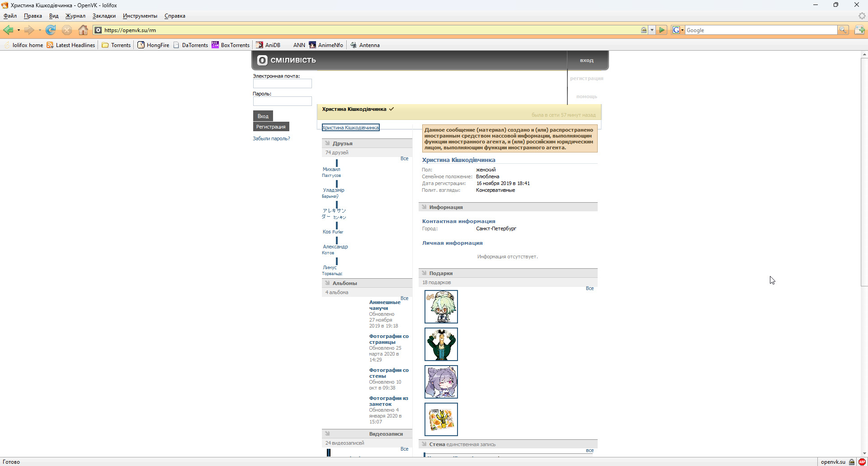Click the throbber activity icon near menu bar
Viewport: 868px width, 466px height.
[862, 16]
